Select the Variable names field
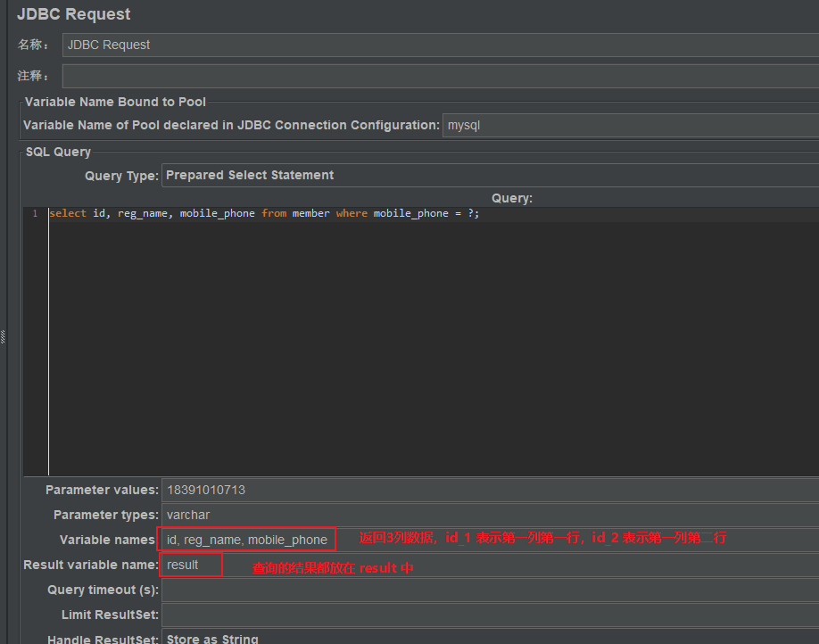This screenshot has width=819, height=644. tap(246, 539)
